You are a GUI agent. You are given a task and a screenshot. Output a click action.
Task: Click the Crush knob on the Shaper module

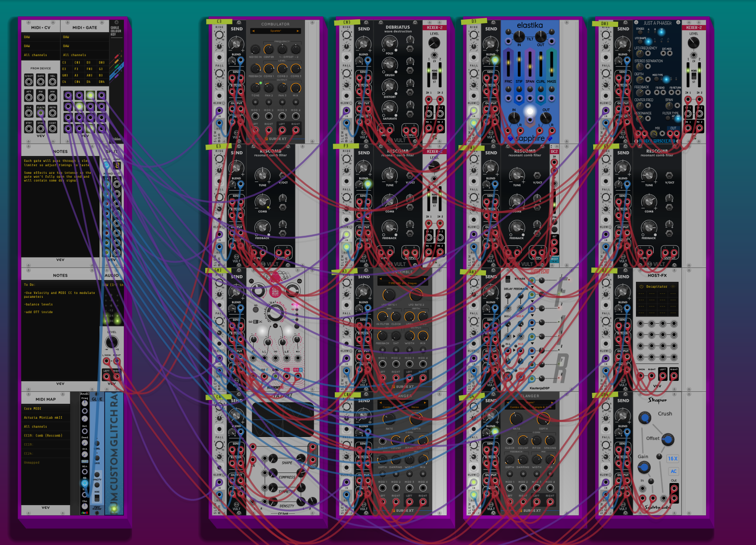click(645, 418)
